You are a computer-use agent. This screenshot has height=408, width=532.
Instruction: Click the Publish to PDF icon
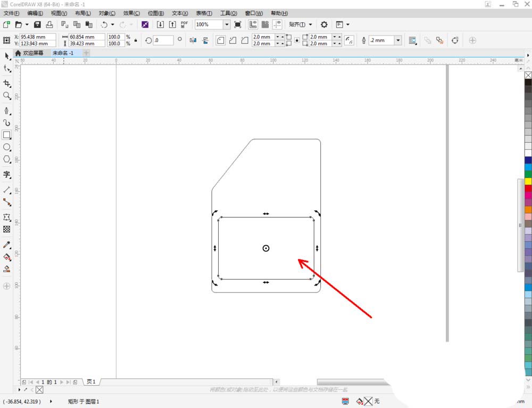coord(184,25)
